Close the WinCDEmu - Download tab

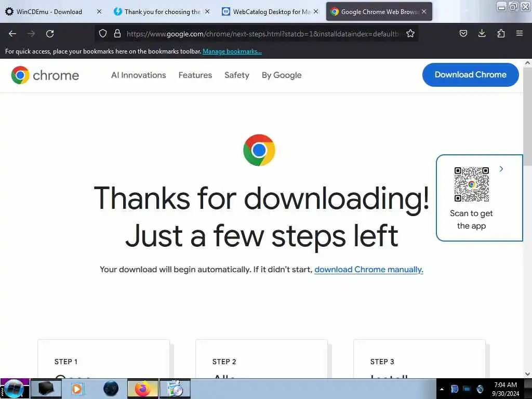pyautogui.click(x=99, y=11)
